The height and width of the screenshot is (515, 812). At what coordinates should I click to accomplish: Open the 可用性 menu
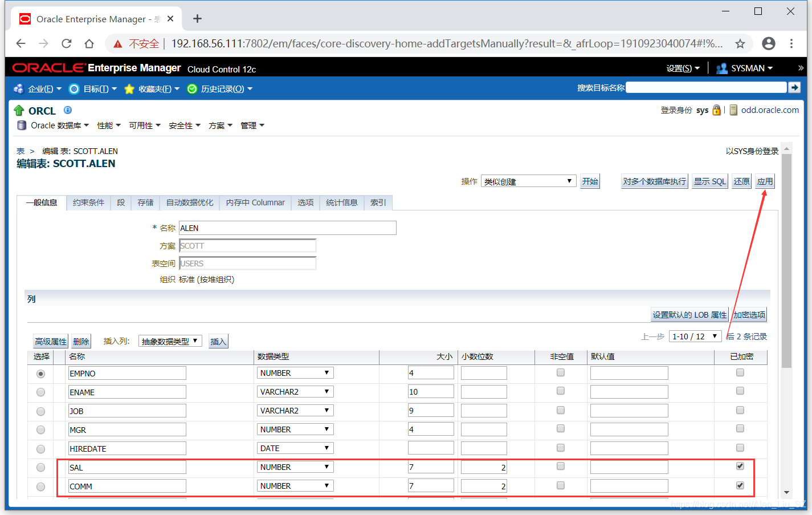coord(145,125)
